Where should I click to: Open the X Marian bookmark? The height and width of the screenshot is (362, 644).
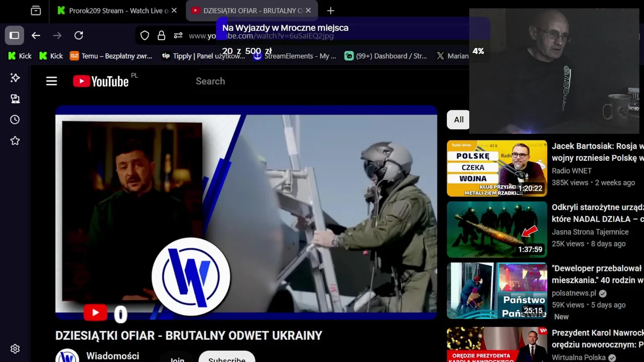(x=452, y=56)
